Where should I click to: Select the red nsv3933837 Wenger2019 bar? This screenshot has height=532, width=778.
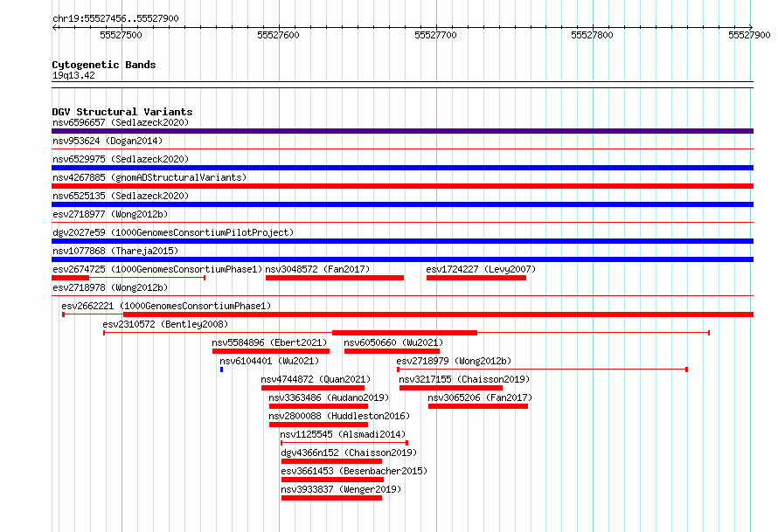tap(331, 498)
